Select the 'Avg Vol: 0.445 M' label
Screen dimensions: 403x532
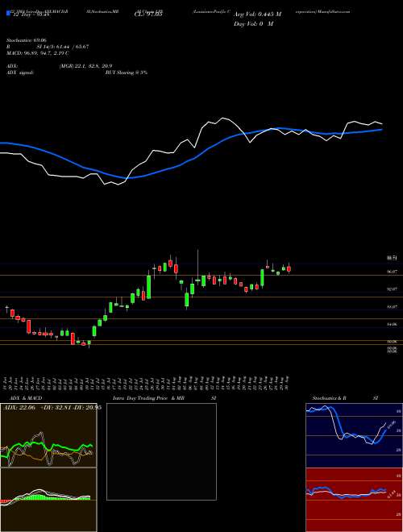257,15
